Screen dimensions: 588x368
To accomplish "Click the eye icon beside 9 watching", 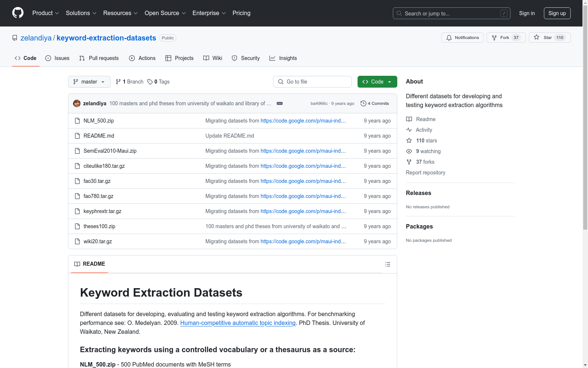I will pyautogui.click(x=409, y=151).
